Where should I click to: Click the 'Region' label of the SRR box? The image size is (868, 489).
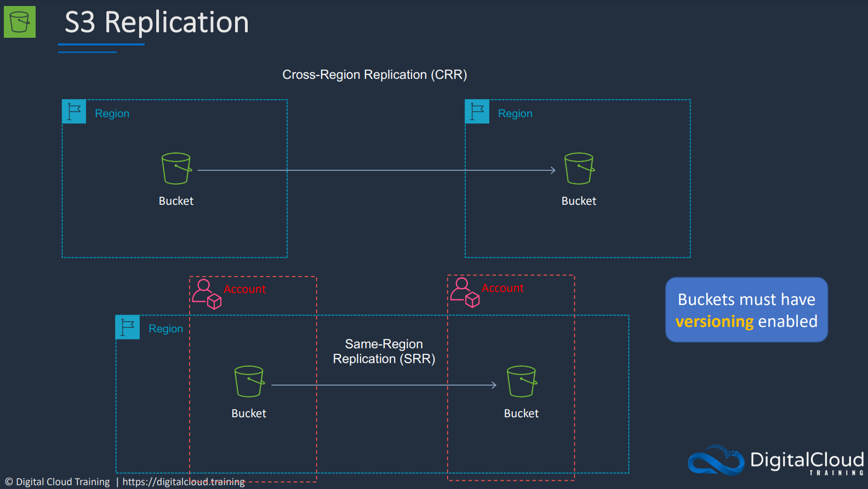pyautogui.click(x=166, y=329)
